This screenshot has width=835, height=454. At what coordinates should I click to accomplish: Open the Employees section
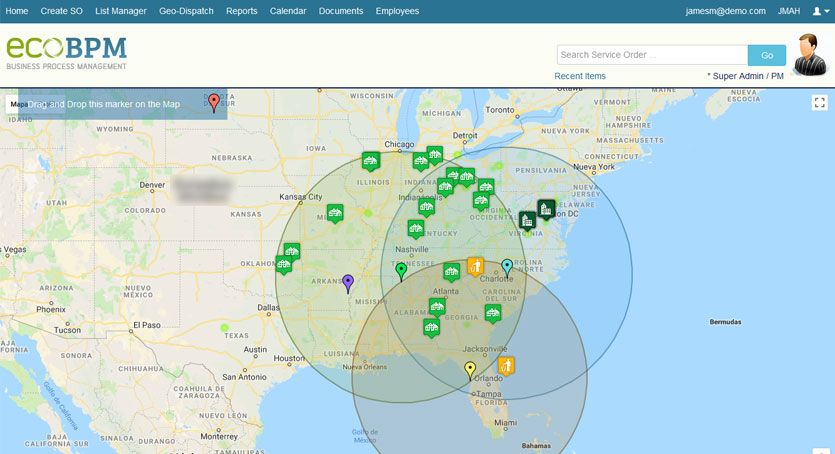click(397, 11)
